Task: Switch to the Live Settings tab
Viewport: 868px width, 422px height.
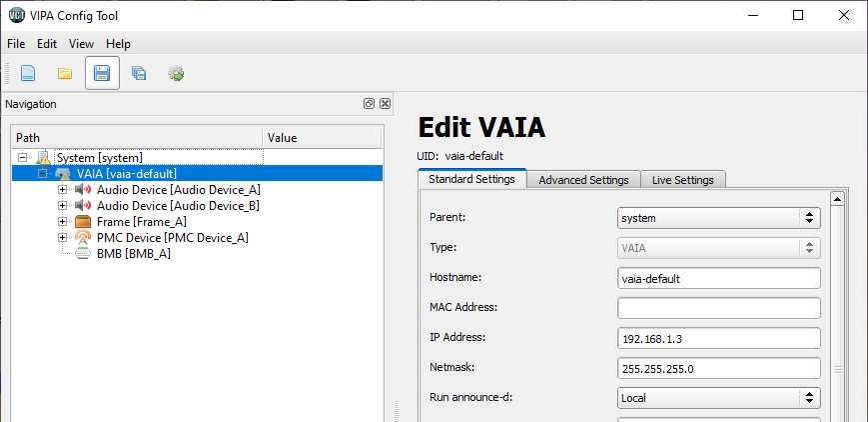Action: coord(682,180)
